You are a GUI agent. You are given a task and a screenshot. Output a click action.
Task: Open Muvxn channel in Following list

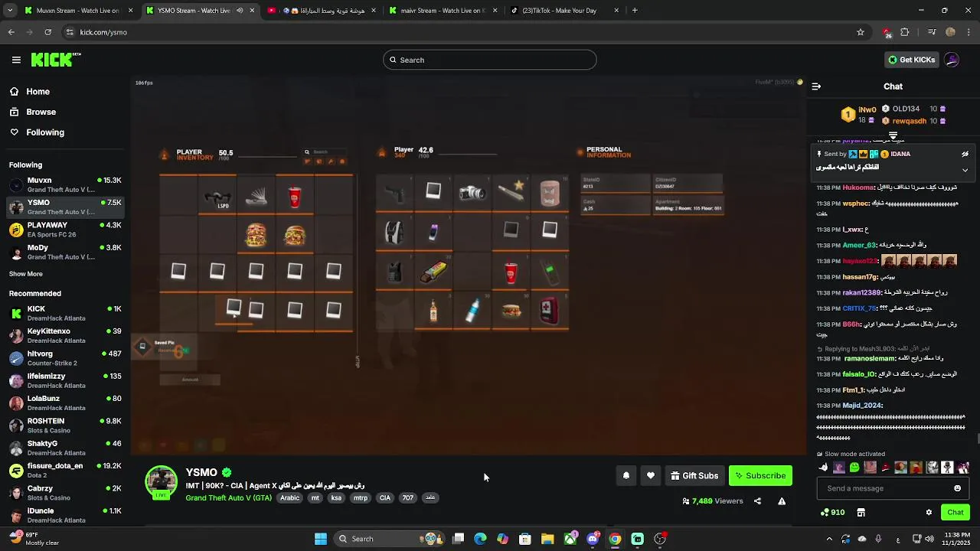[65, 184]
